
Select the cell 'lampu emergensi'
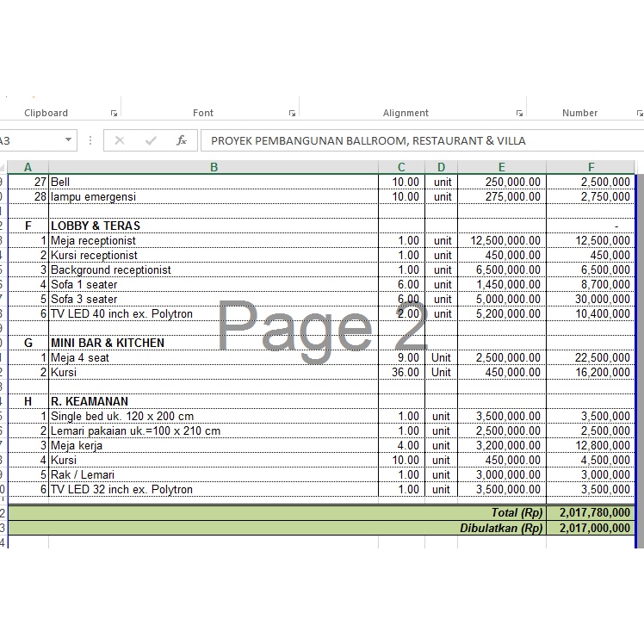click(214, 197)
